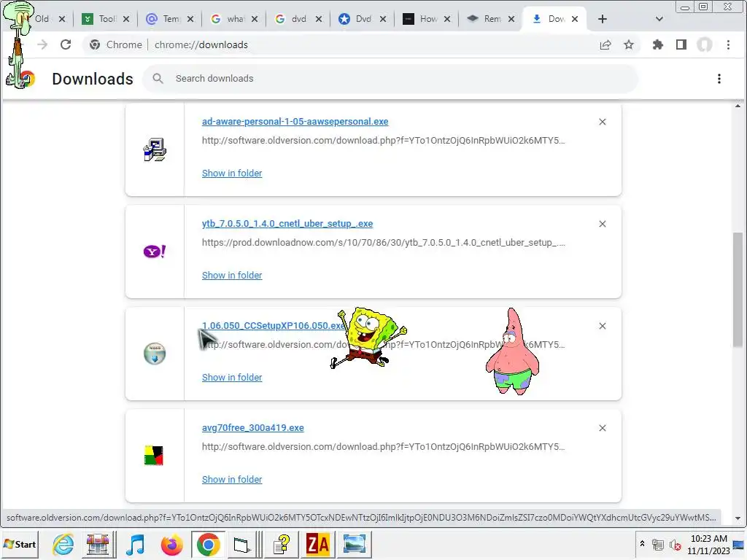This screenshot has height=560, width=747.
Task: Open the help question-mark taskbar icon
Action: [x=282, y=544]
